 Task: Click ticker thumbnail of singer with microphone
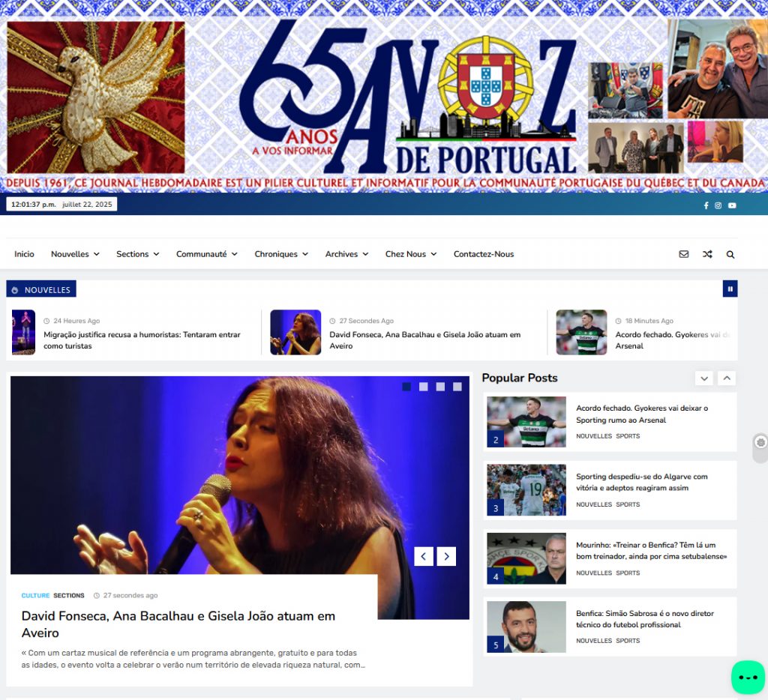click(x=295, y=332)
